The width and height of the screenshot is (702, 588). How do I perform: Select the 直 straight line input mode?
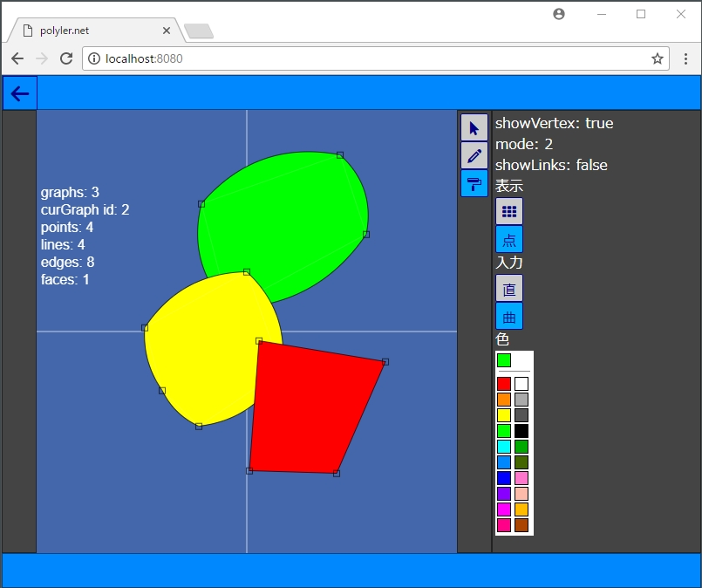(x=509, y=288)
